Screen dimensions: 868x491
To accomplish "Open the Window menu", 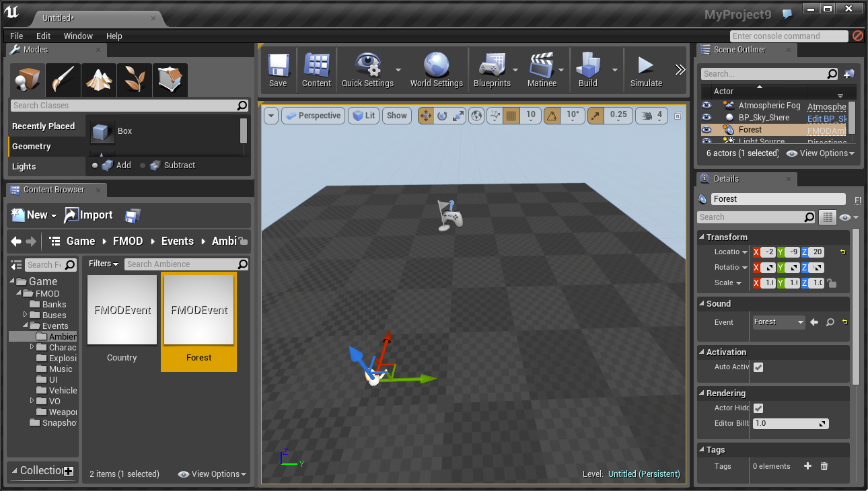I will pyautogui.click(x=78, y=36).
